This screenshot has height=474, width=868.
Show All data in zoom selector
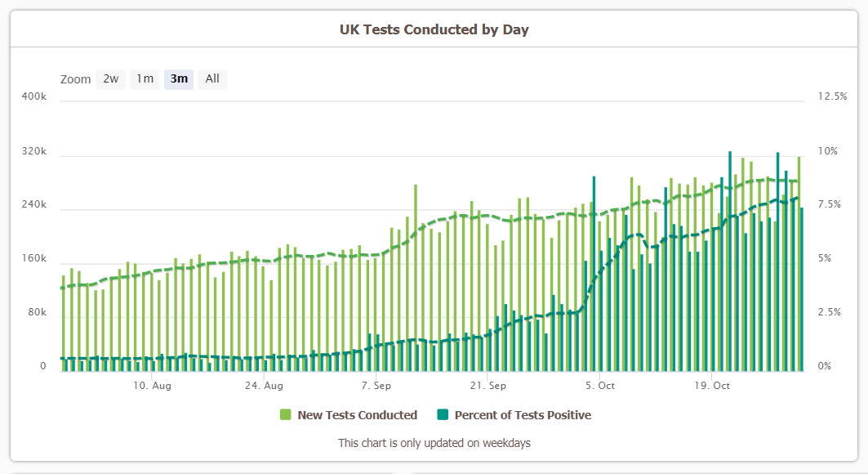(x=212, y=79)
